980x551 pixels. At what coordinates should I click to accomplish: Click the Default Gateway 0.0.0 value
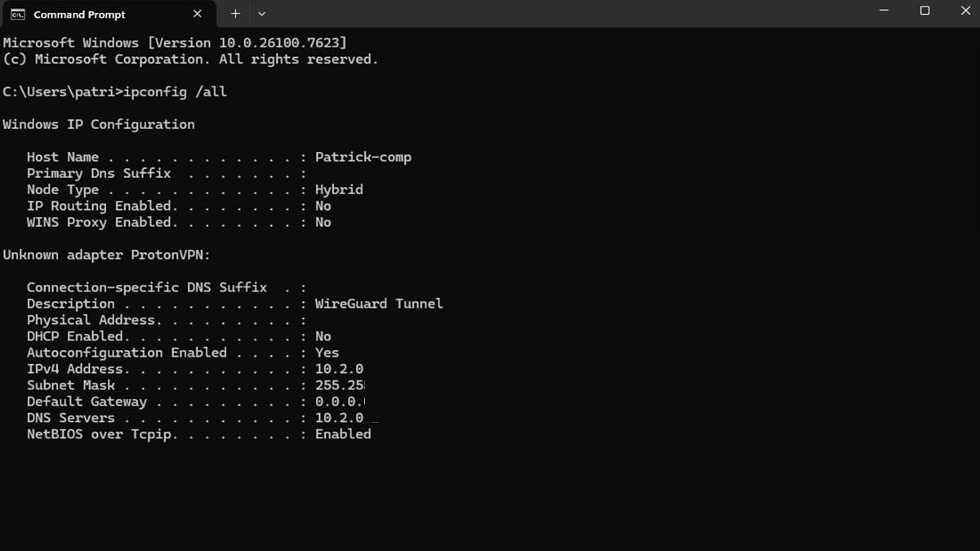pyautogui.click(x=341, y=402)
